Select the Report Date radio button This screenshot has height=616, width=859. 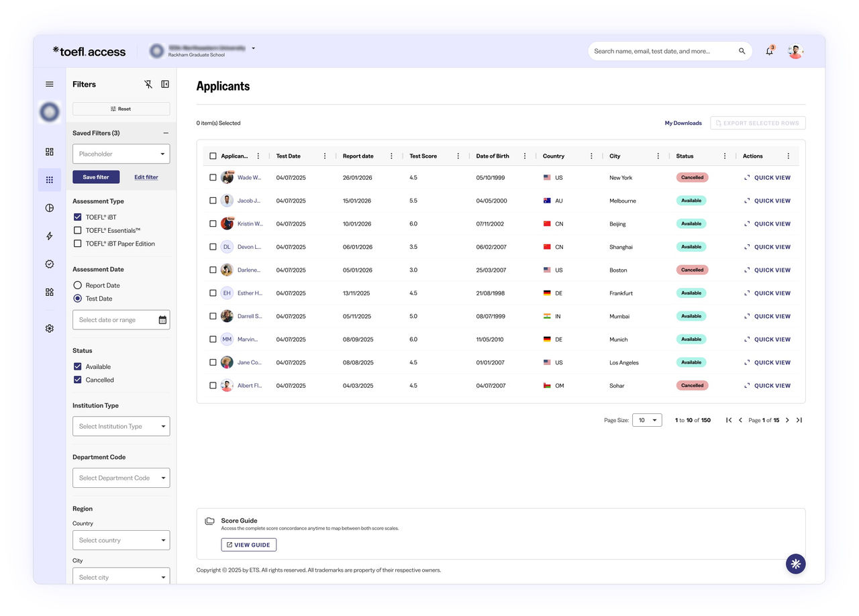pos(78,285)
